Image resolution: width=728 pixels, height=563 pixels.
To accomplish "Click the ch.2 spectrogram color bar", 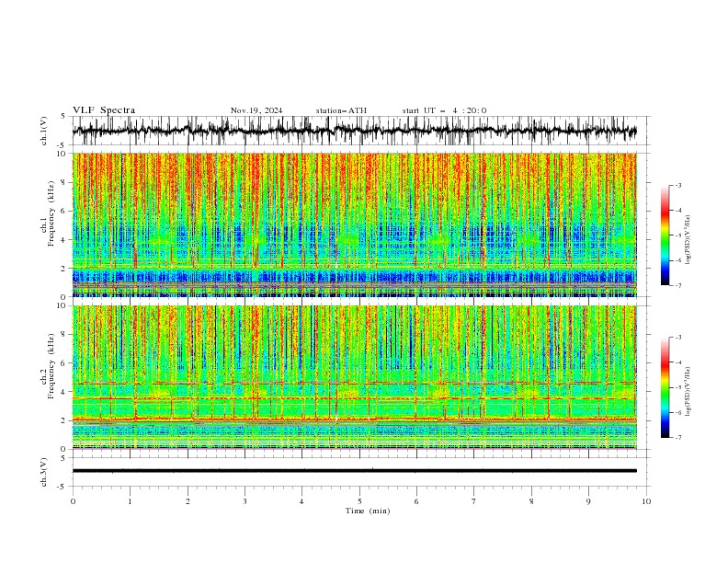I will (x=665, y=387).
